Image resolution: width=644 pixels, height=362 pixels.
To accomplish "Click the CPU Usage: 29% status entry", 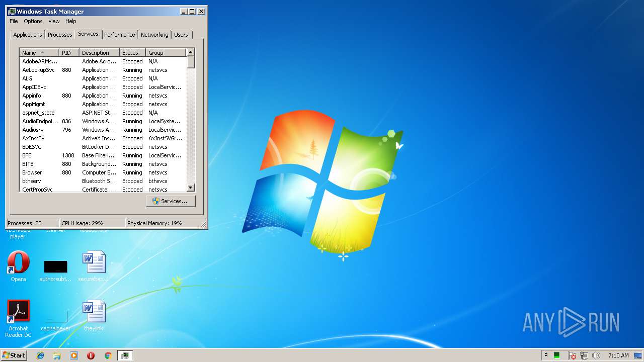I will [93, 223].
